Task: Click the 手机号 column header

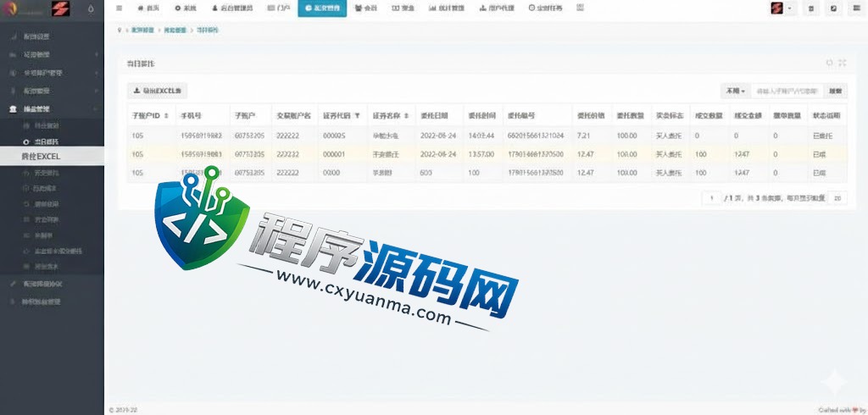Action: pyautogui.click(x=191, y=116)
